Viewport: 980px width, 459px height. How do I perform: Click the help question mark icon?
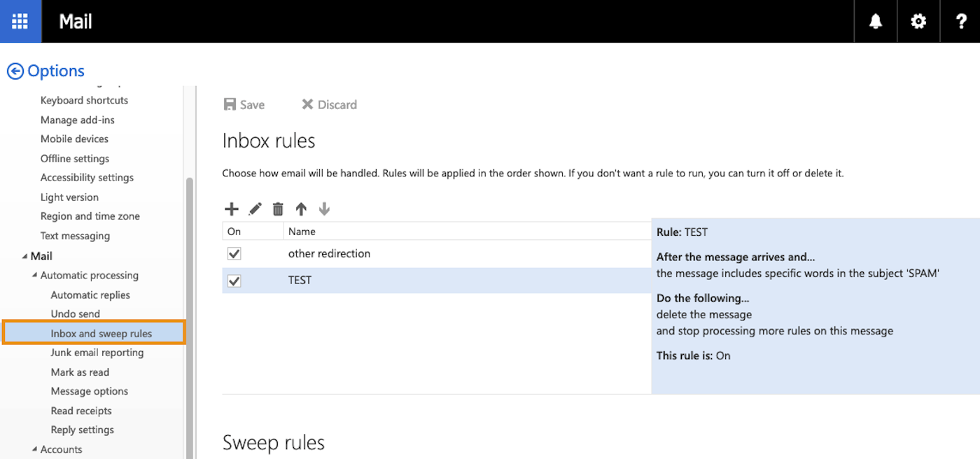click(961, 22)
